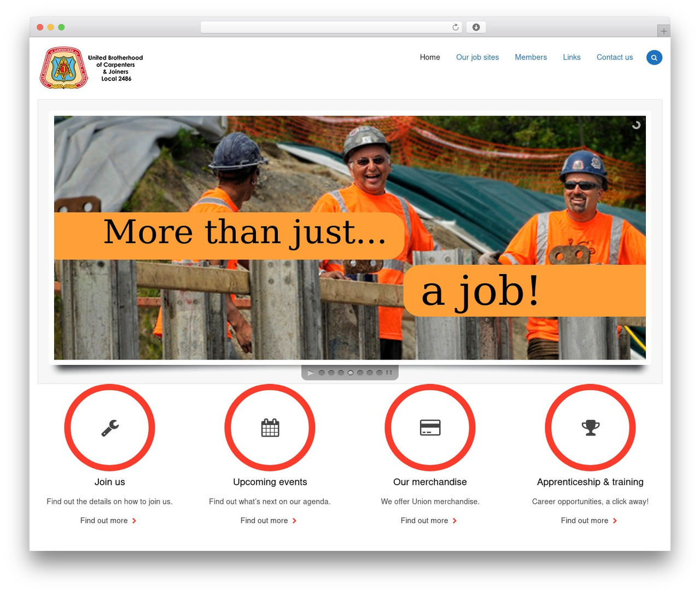700x593 pixels.
Task: Click the 'a job!' banner caption
Action: pyautogui.click(x=524, y=290)
